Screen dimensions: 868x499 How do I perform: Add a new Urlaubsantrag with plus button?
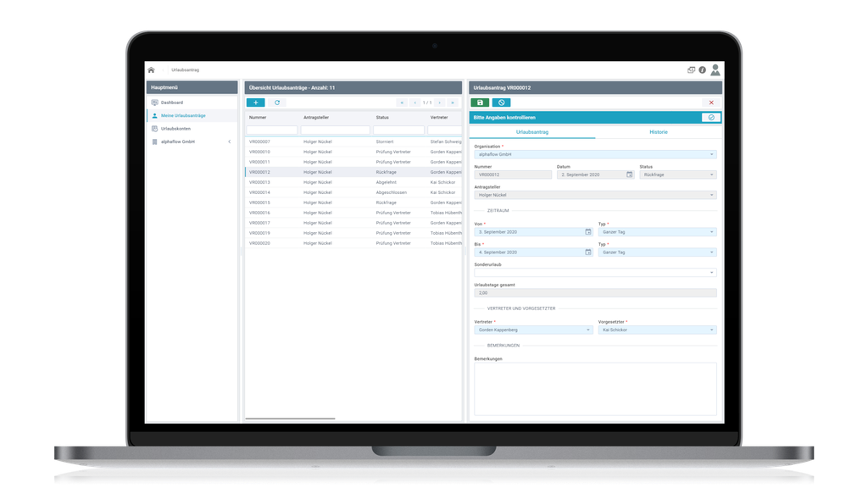click(x=256, y=103)
